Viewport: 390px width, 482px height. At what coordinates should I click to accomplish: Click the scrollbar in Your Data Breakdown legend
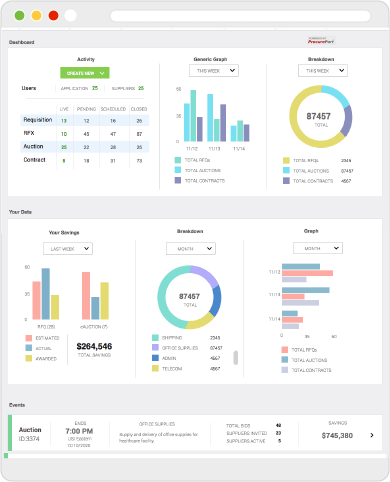click(x=236, y=357)
